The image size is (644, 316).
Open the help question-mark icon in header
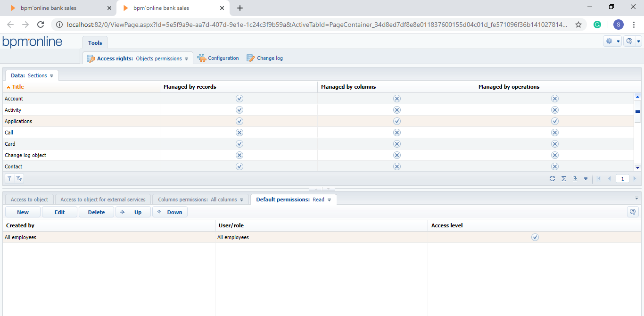tap(629, 42)
